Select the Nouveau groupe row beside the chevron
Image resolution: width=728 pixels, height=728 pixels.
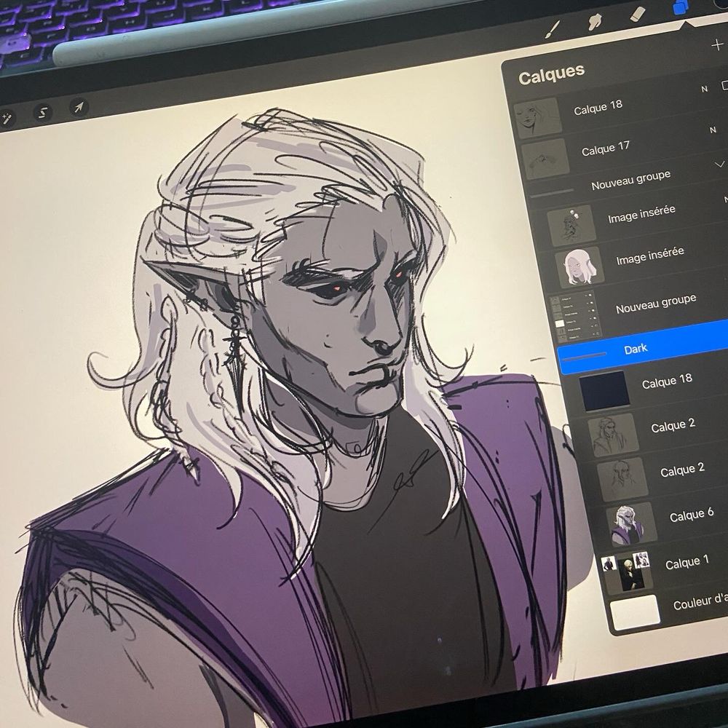coord(630,179)
